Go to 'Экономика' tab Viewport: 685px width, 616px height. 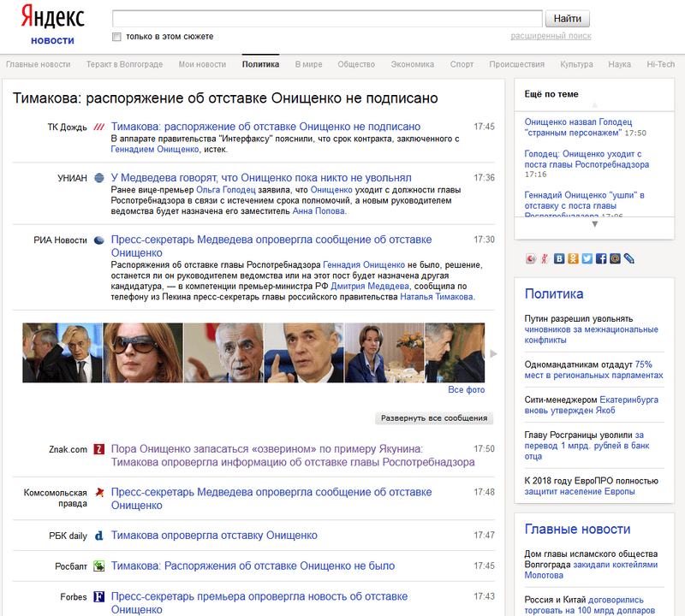(x=413, y=64)
